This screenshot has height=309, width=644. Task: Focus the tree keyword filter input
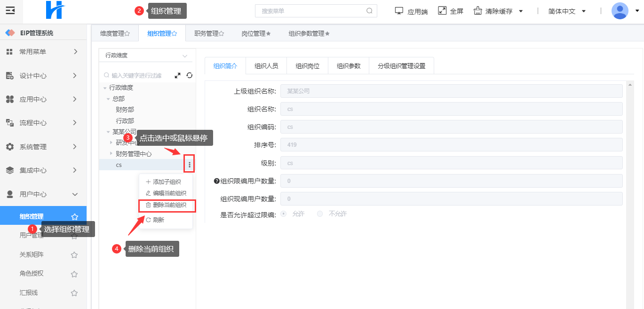(x=136, y=75)
